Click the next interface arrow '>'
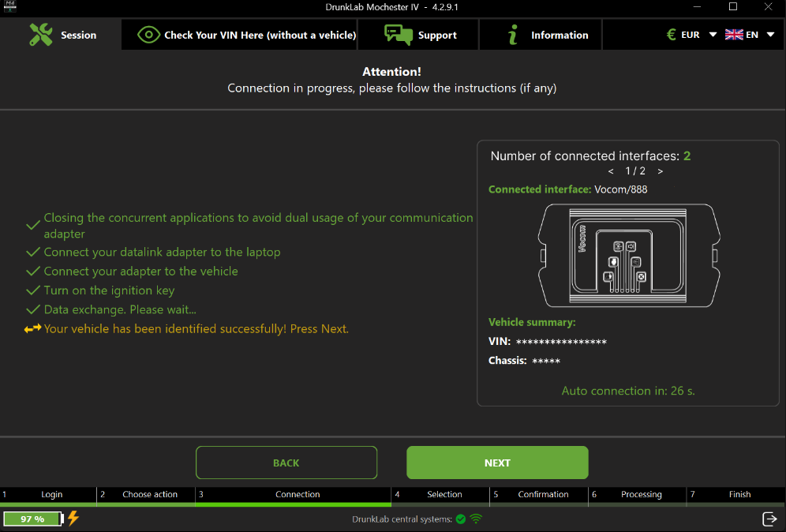The height and width of the screenshot is (532, 786). pyautogui.click(x=661, y=171)
